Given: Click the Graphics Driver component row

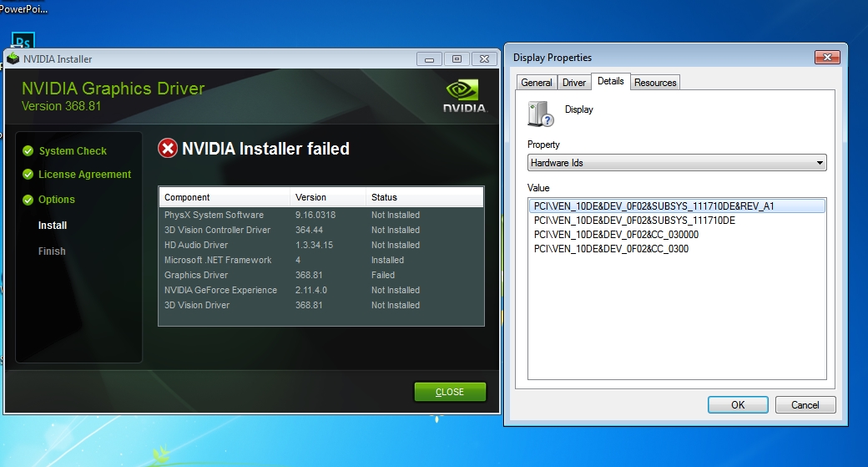Looking at the screenshot, I should pyautogui.click(x=321, y=275).
